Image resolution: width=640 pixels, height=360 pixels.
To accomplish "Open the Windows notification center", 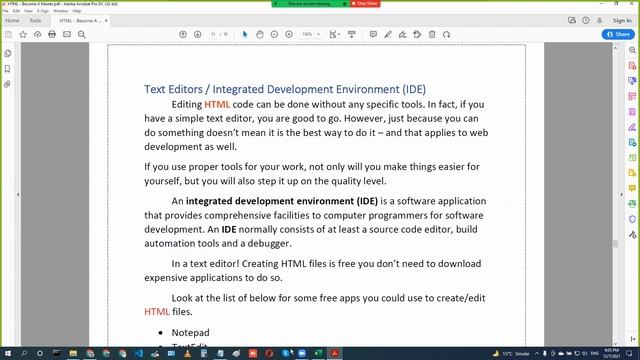I will coord(629,353).
